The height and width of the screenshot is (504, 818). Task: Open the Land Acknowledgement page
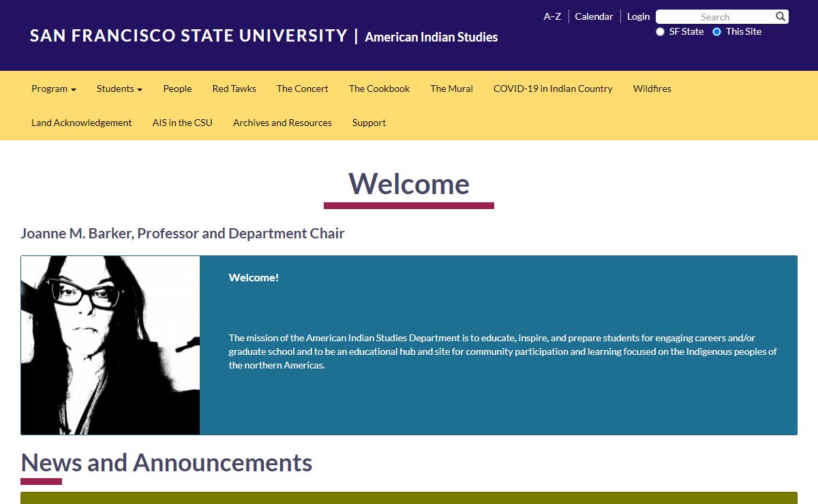point(82,123)
